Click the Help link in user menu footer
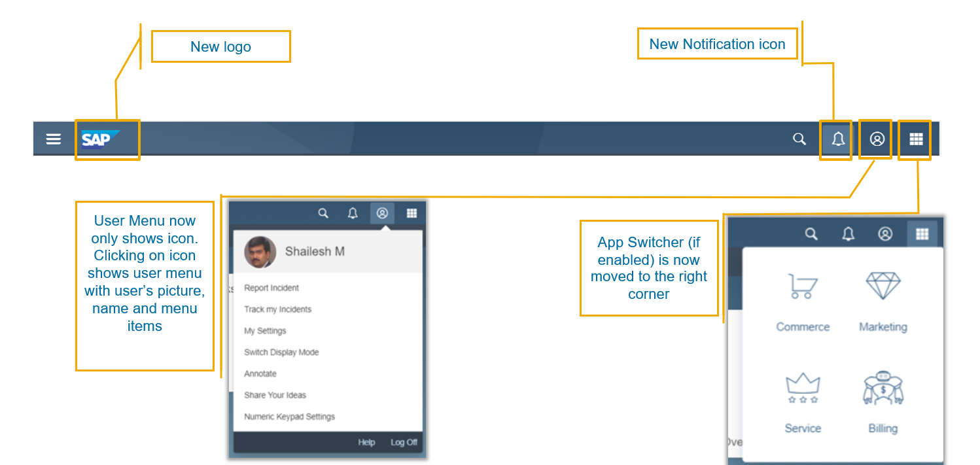This screenshot has width=980, height=465. coord(366,443)
